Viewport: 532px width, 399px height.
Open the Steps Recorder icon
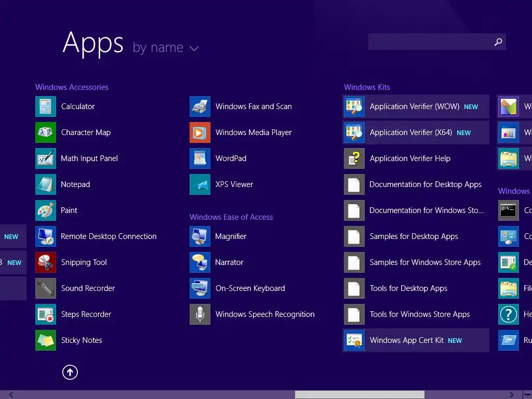[46, 314]
